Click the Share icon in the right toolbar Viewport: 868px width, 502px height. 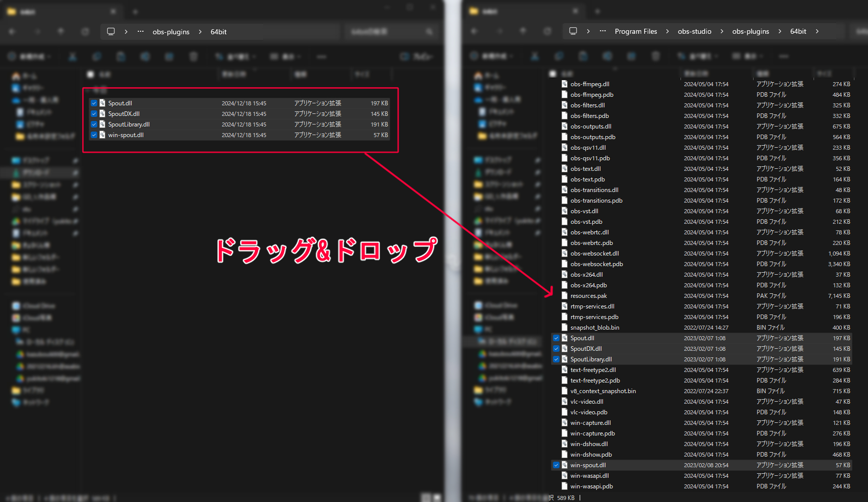click(x=632, y=56)
